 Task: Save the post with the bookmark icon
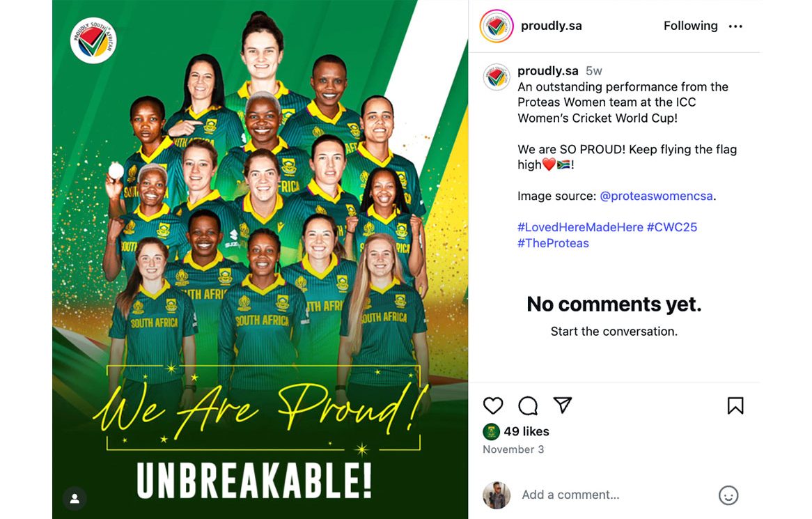(x=735, y=405)
